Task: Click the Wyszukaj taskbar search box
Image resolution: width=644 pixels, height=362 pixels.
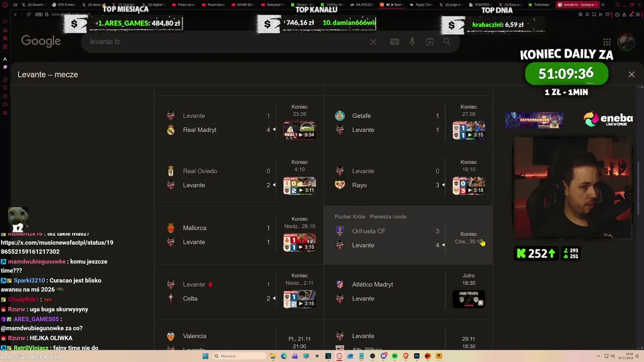Action: (239, 356)
